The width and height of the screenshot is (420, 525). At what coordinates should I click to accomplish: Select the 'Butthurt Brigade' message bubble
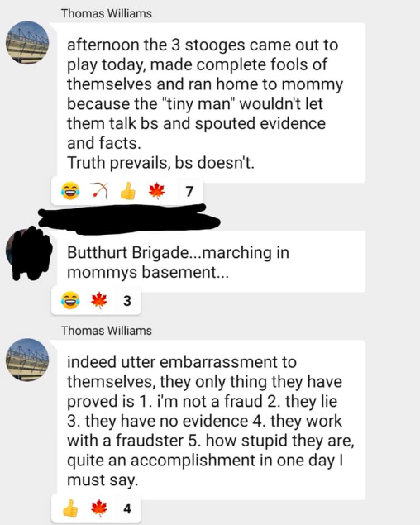tap(211, 261)
